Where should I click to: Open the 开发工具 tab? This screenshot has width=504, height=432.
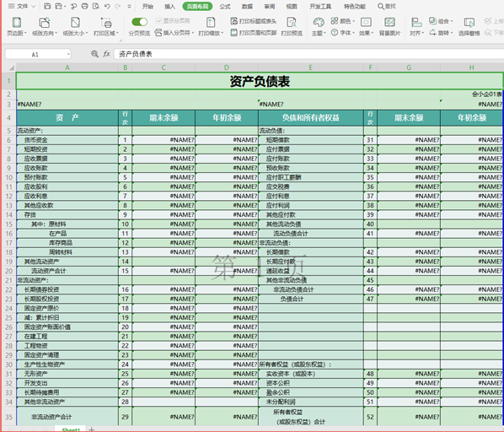[320, 6]
